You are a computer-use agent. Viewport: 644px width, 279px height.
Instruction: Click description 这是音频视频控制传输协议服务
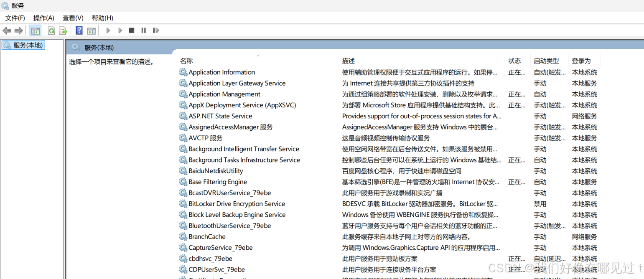[386, 138]
